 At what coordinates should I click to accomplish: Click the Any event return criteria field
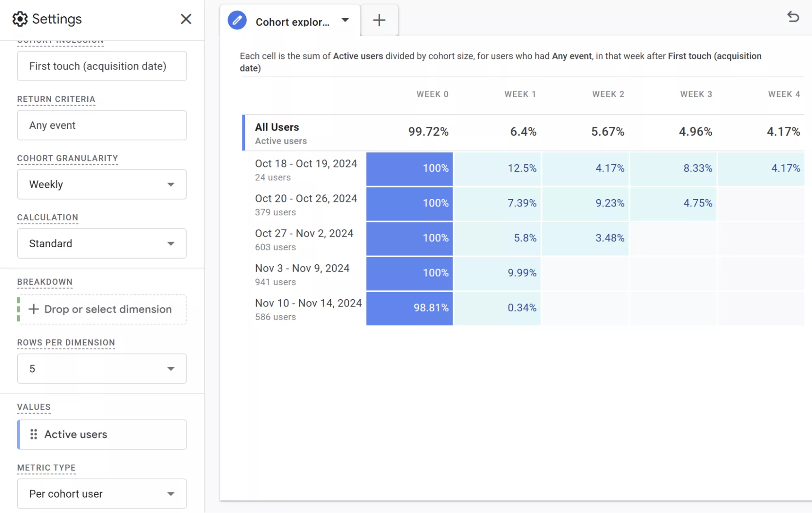coord(102,126)
